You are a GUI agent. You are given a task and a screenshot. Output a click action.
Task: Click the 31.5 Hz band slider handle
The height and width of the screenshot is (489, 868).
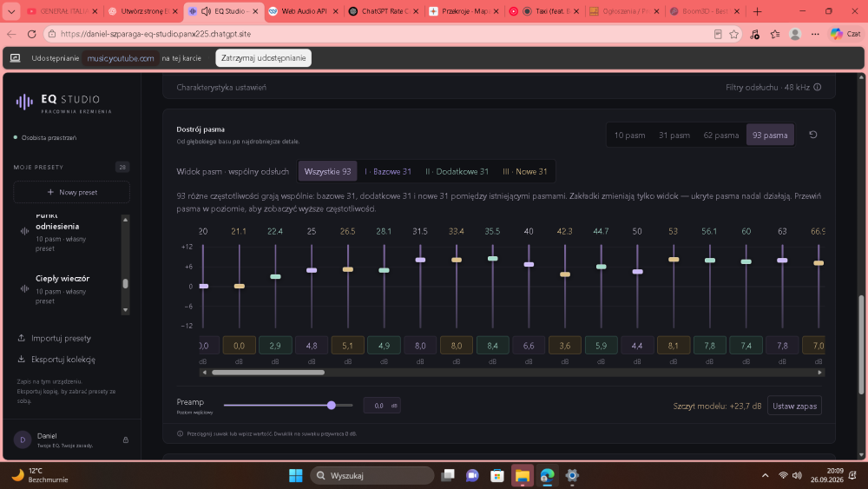(420, 260)
